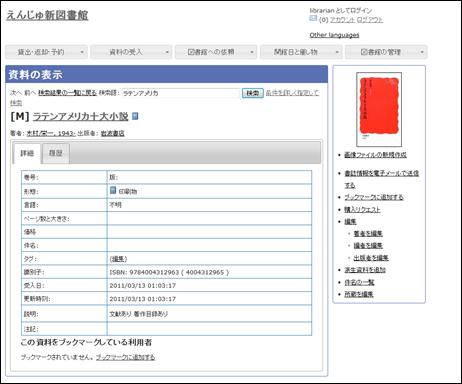This screenshot has height=384, width=462.
Task: Switch to the 詳細 tab
Action: (27, 153)
